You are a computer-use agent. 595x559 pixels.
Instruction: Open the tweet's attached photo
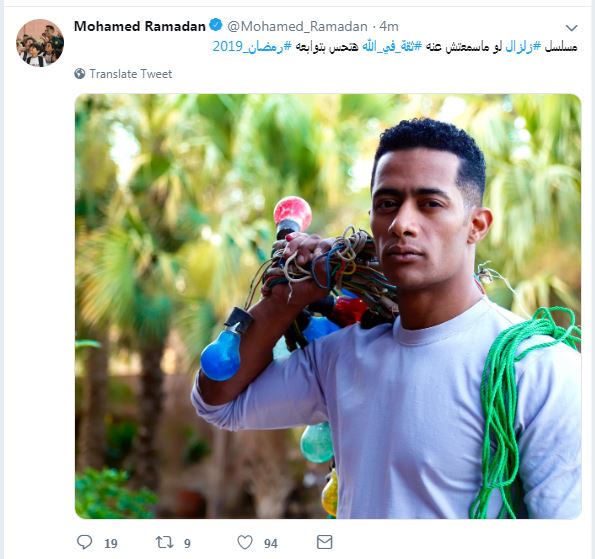point(328,306)
